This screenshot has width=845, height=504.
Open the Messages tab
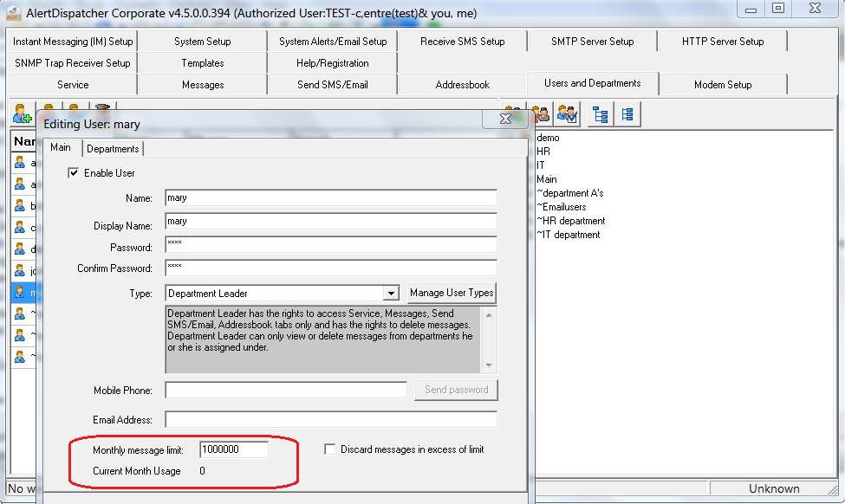[x=203, y=85]
